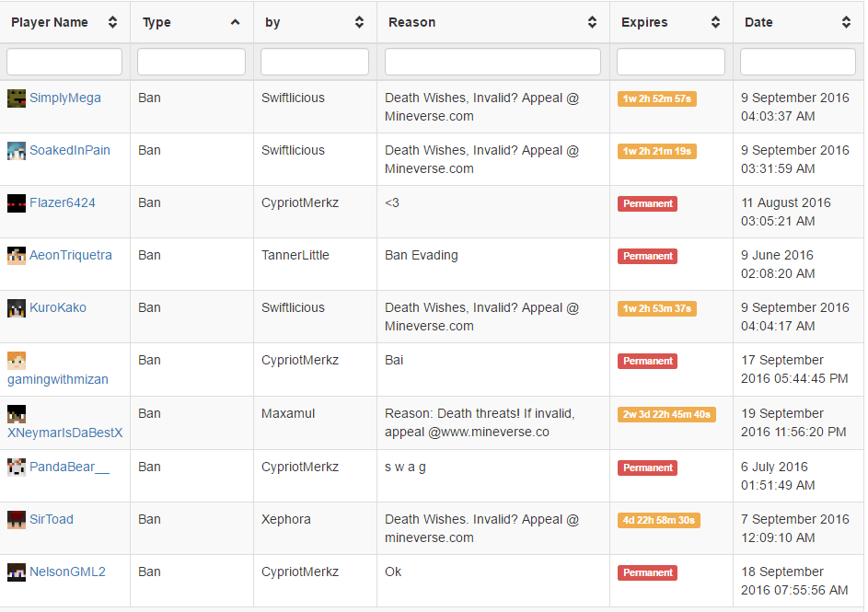Click gamingwithmizan's orange avatar icon

pos(17,361)
